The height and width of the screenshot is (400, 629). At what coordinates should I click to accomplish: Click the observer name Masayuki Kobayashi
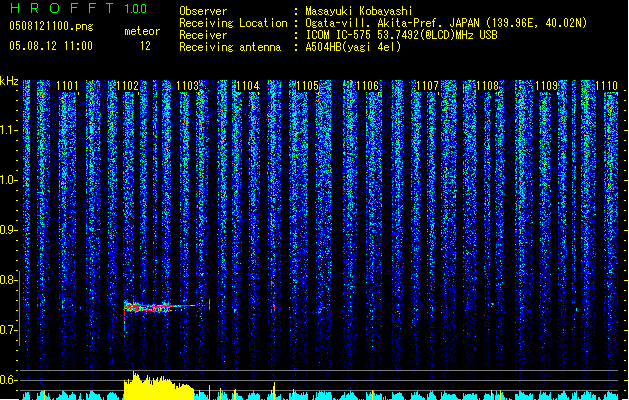tap(359, 11)
